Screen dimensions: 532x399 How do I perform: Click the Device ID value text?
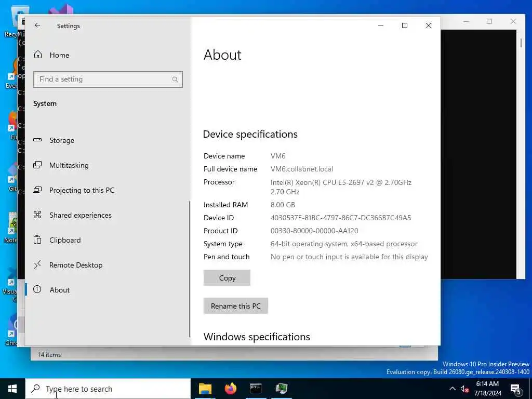(x=341, y=218)
